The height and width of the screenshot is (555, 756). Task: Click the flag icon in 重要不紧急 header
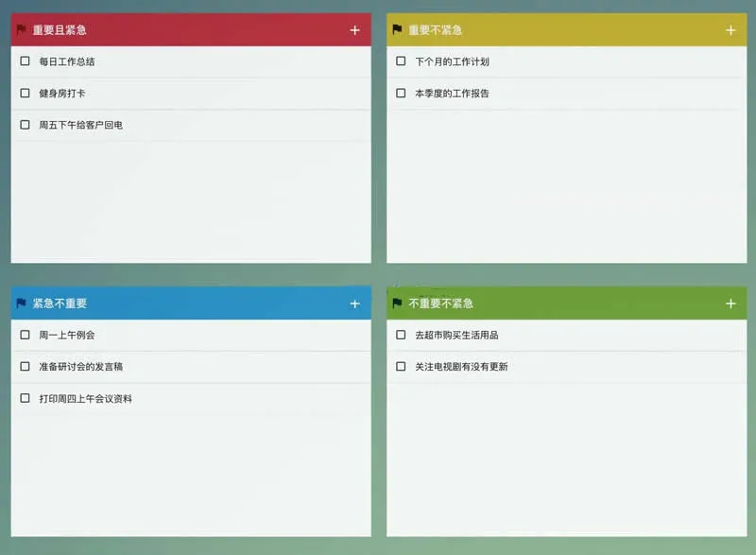(398, 29)
